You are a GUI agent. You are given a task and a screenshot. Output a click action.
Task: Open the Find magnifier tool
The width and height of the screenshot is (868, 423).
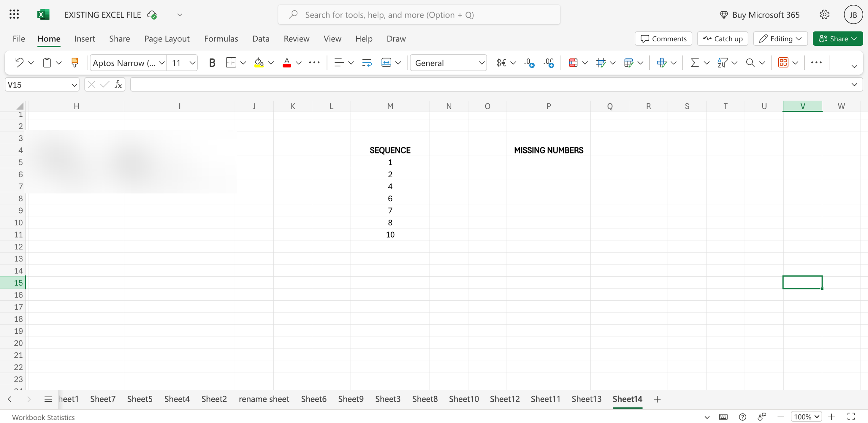tap(750, 63)
